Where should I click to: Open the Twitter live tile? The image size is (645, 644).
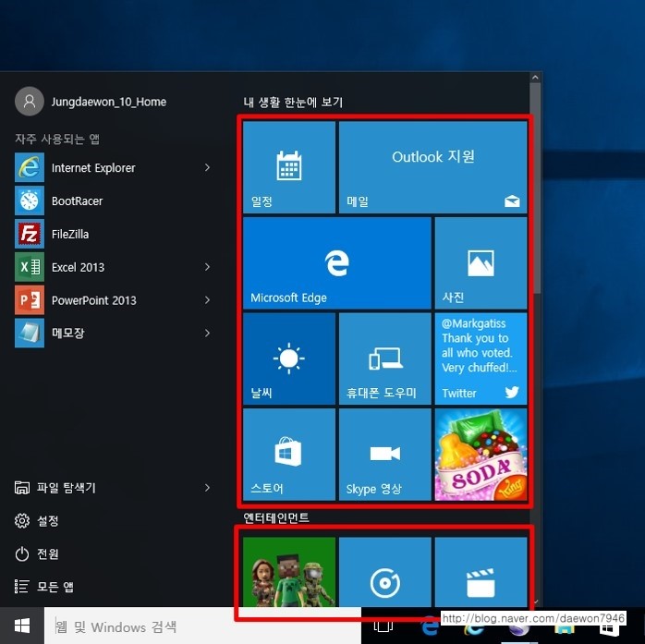pos(481,358)
